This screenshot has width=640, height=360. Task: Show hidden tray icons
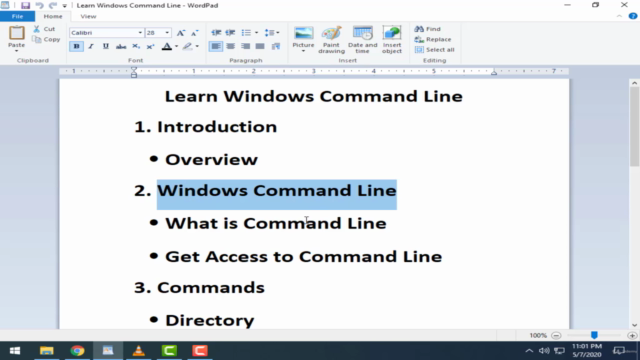(x=529, y=351)
